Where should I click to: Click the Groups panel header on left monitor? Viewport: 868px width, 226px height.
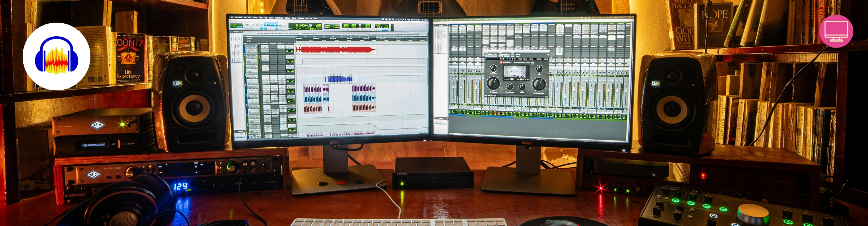click(240, 131)
